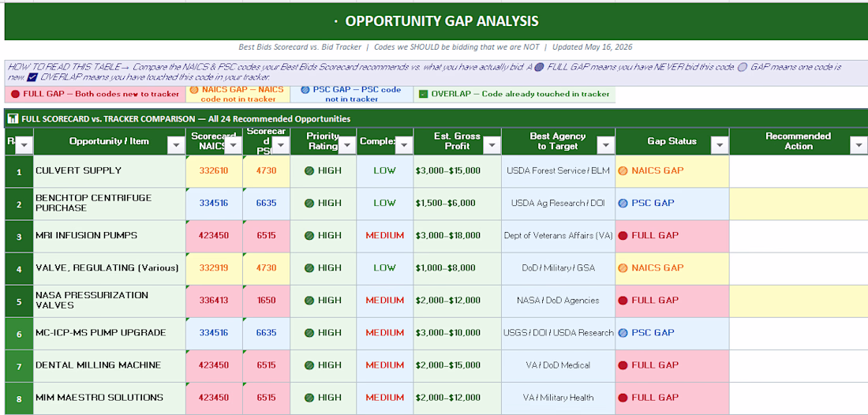
Task: Select the NAICS code 332919 cell
Action: point(214,268)
